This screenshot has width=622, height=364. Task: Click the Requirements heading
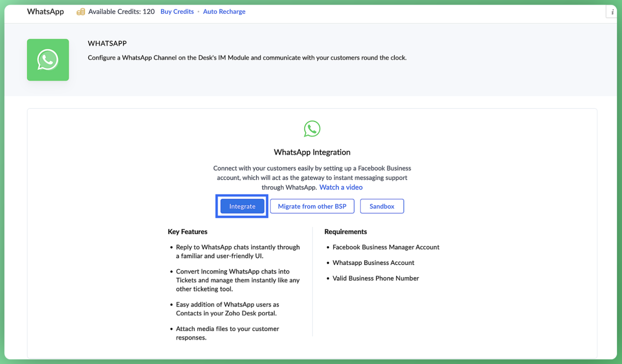346,231
